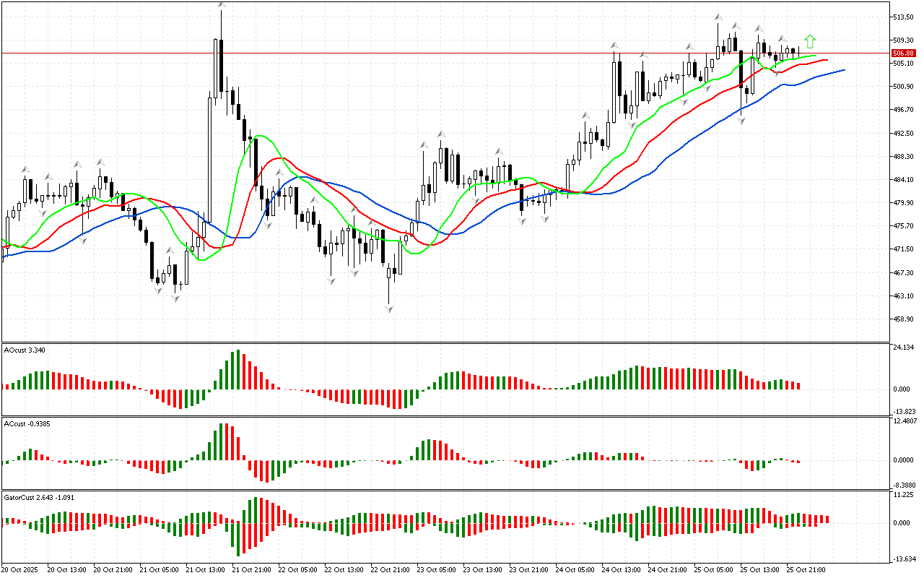Image resolution: width=924 pixels, height=578 pixels.
Task: Click the -13.634 value on the Gator scale
Action: [904, 558]
